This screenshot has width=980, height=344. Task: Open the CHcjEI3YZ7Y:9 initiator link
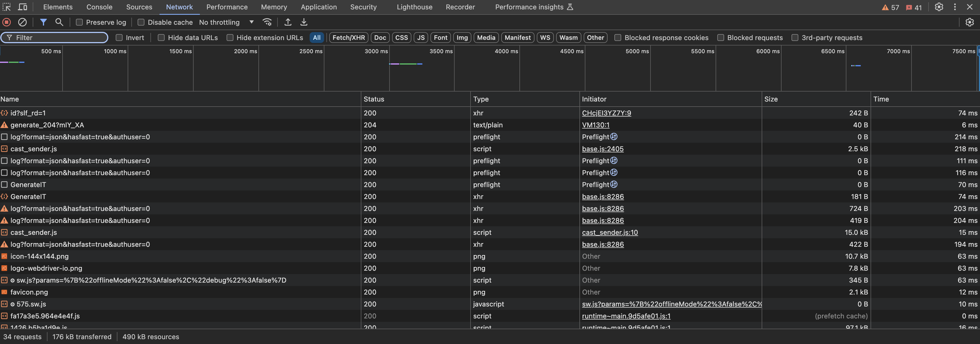tap(606, 113)
